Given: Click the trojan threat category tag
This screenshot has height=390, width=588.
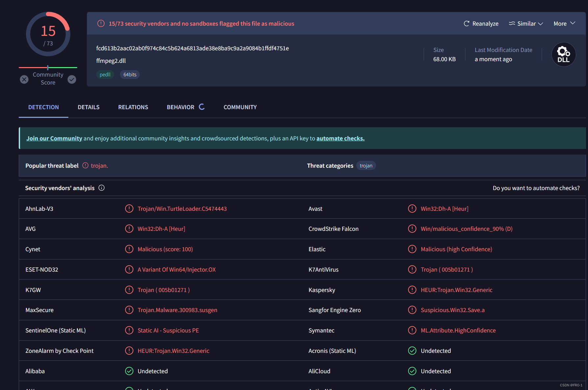Looking at the screenshot, I should [366, 166].
